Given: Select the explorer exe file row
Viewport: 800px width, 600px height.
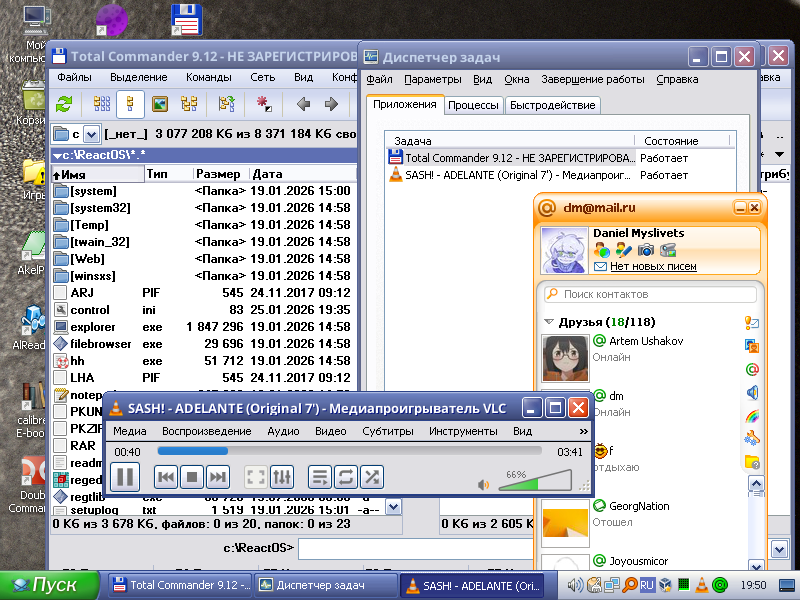Looking at the screenshot, I should (203, 327).
